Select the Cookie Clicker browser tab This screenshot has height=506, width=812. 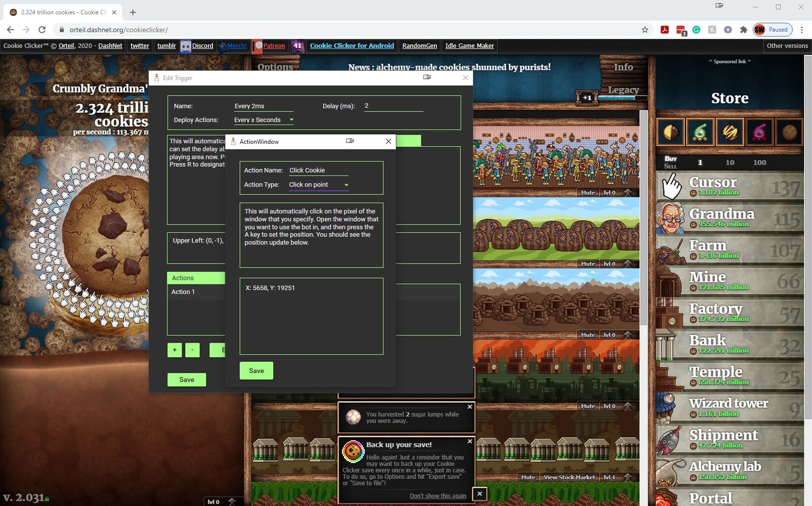pyautogui.click(x=62, y=12)
